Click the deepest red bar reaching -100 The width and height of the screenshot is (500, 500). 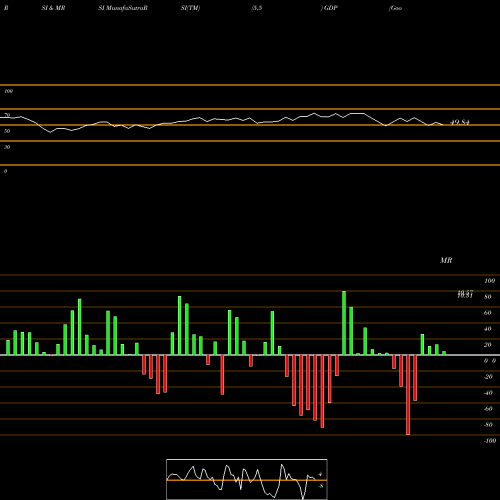click(408, 395)
